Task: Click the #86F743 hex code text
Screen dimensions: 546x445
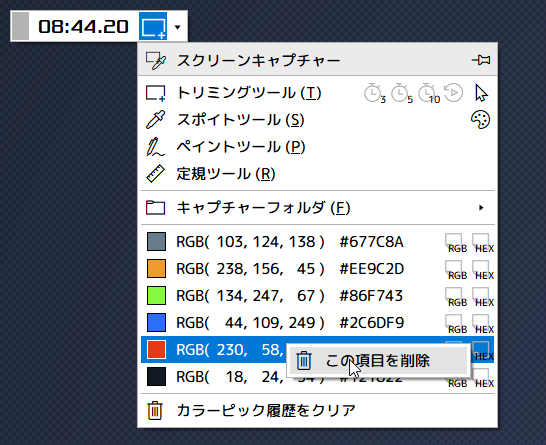Action: 371,296
